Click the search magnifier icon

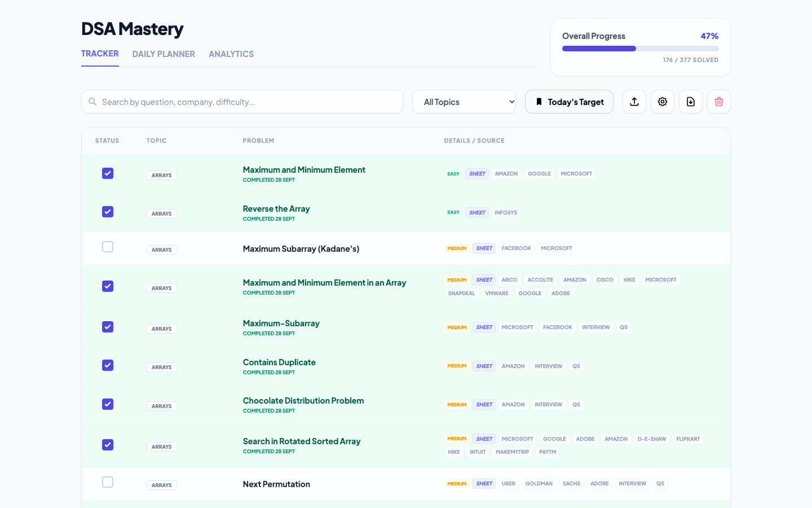point(92,102)
